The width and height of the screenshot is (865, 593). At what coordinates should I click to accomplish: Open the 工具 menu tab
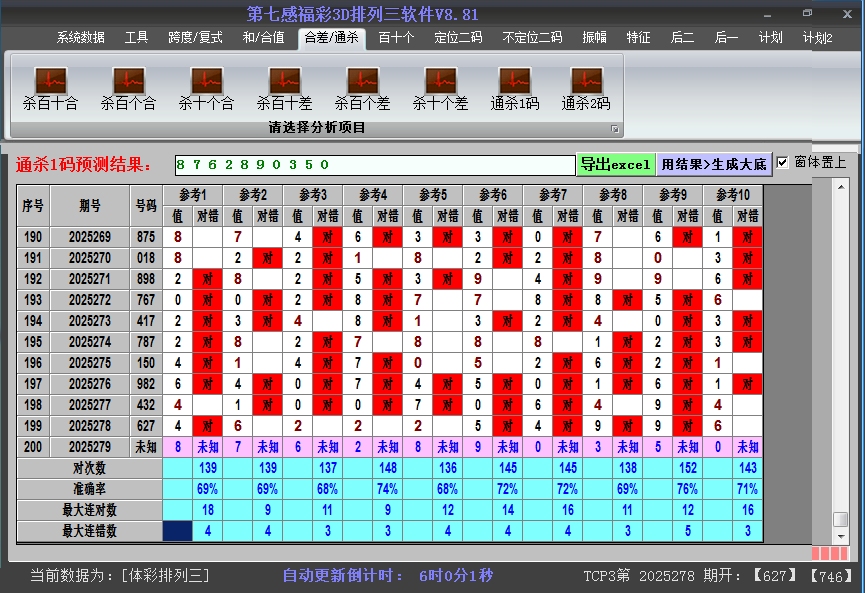point(137,38)
